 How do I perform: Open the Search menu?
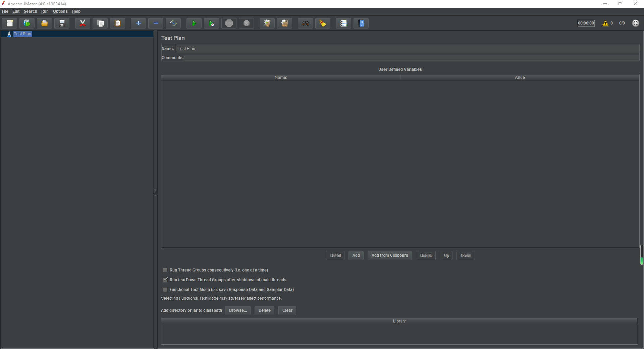(30, 11)
